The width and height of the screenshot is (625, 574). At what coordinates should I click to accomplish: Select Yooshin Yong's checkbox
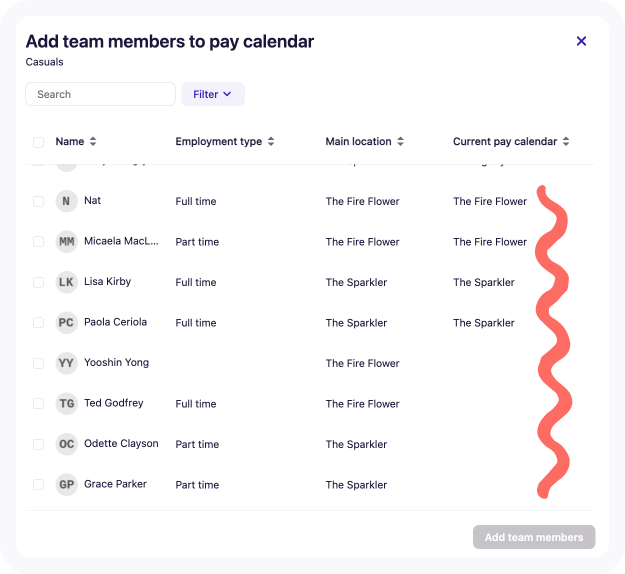38,363
